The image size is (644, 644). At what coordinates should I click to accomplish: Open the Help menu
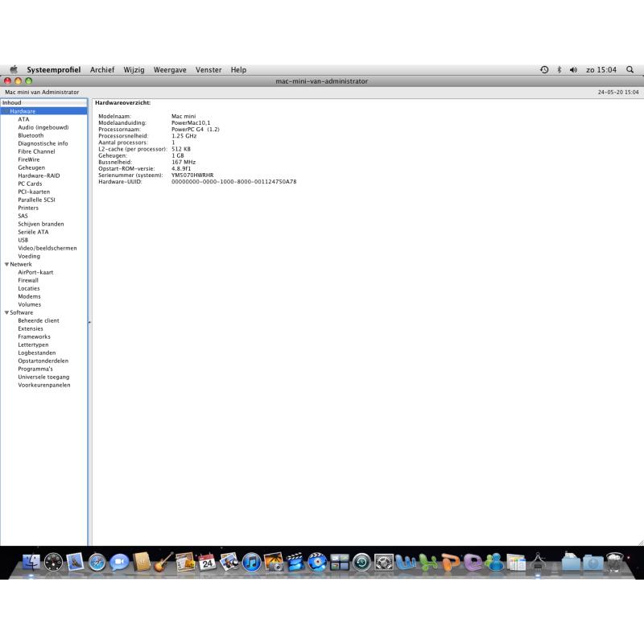pos(238,70)
